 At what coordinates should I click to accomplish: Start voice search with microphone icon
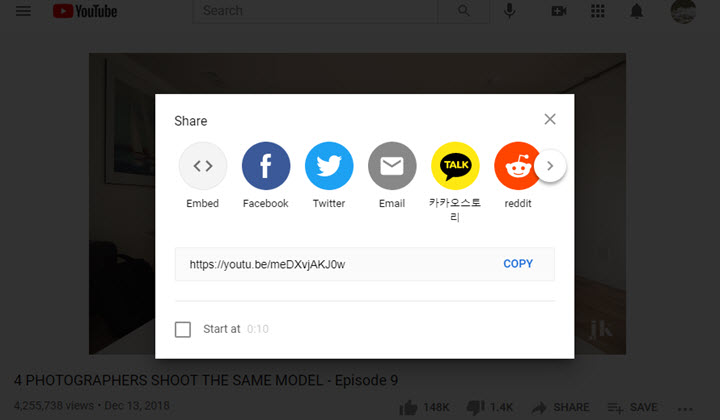[509, 11]
